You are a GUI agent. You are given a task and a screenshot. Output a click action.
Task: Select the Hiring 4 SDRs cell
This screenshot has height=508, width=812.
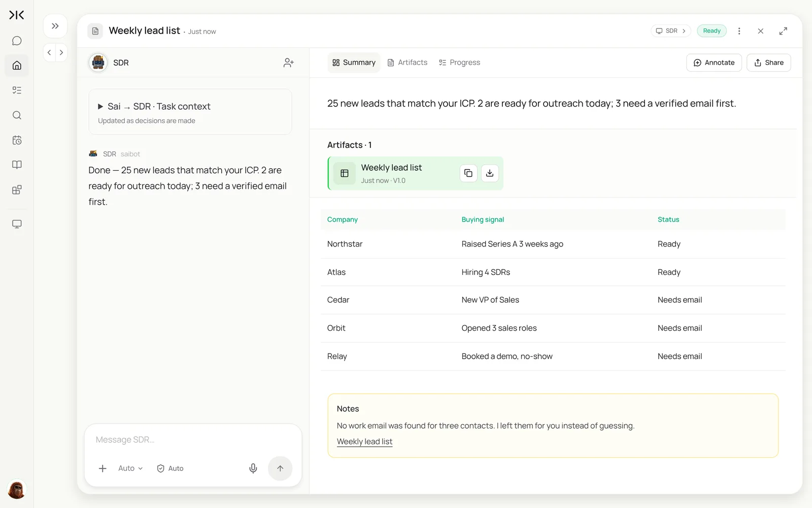486,272
